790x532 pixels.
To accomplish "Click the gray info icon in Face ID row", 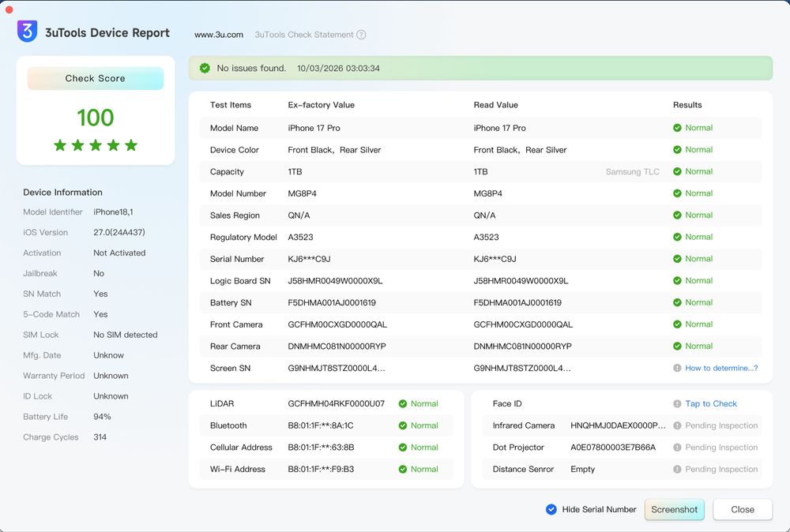I will (x=677, y=403).
